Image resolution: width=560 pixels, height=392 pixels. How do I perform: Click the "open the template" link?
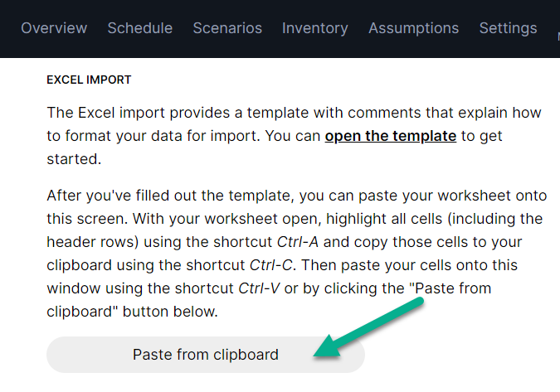(x=390, y=135)
